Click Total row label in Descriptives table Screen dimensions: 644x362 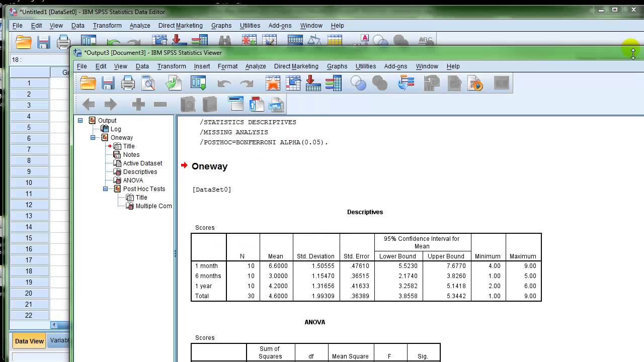point(202,296)
